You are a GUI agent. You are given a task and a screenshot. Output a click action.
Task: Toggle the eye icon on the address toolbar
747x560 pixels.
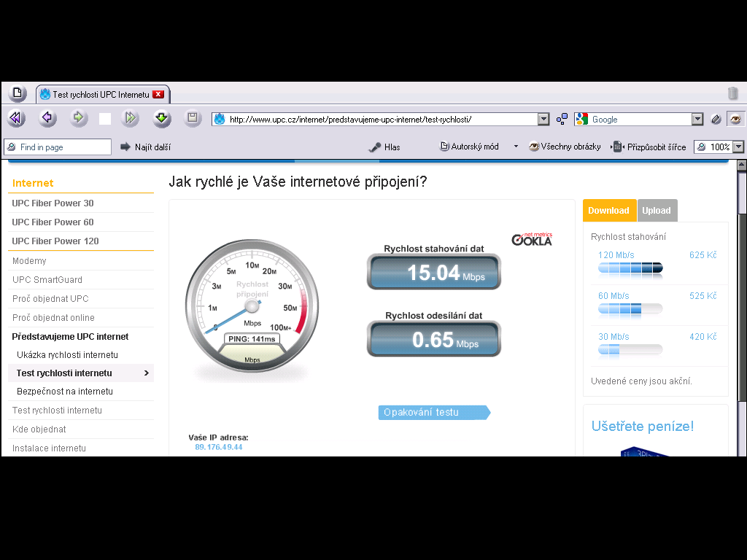pyautogui.click(x=735, y=119)
